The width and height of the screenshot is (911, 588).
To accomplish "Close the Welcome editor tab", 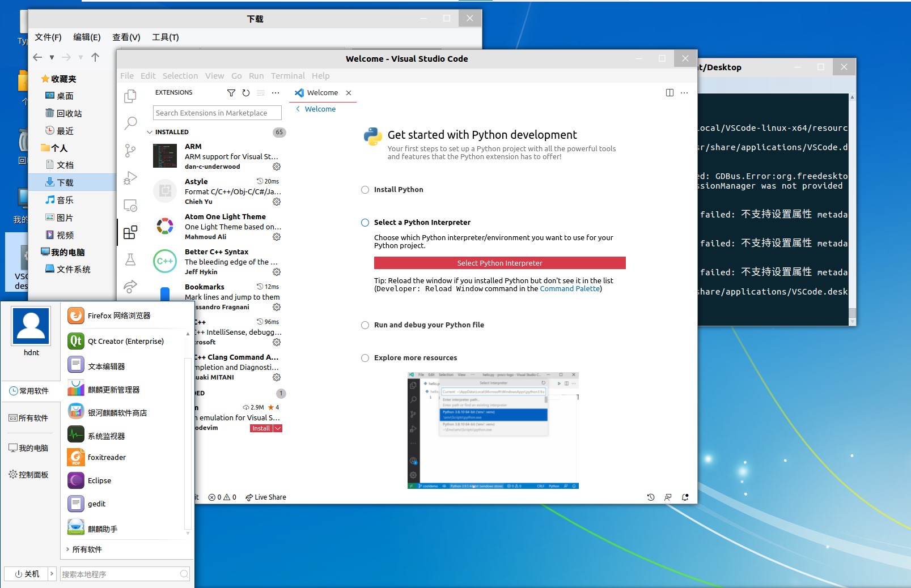I will pyautogui.click(x=349, y=93).
